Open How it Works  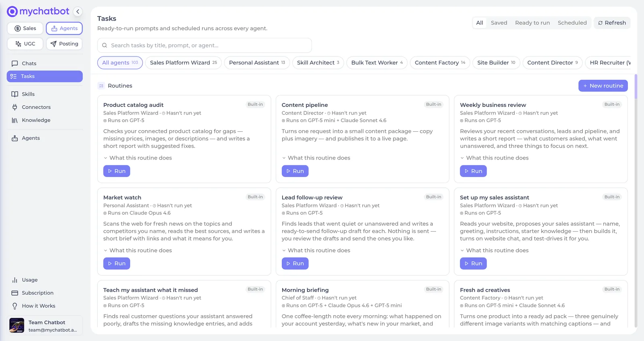pyautogui.click(x=45, y=306)
